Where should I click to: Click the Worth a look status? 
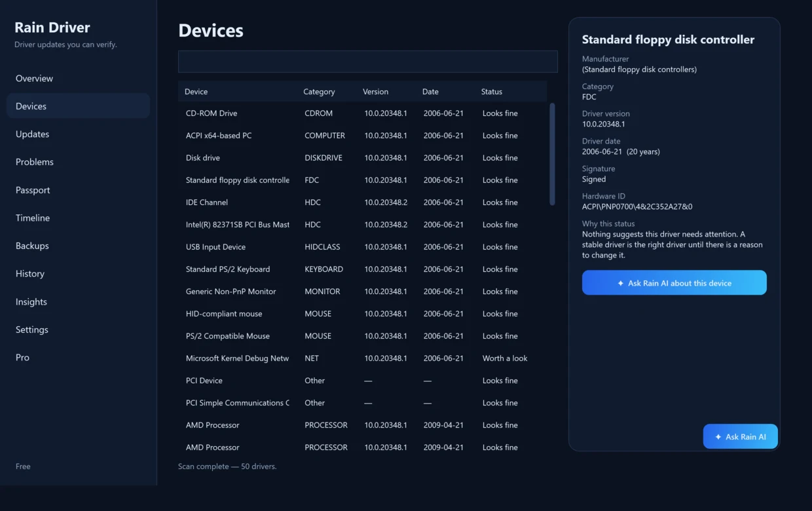click(x=505, y=358)
